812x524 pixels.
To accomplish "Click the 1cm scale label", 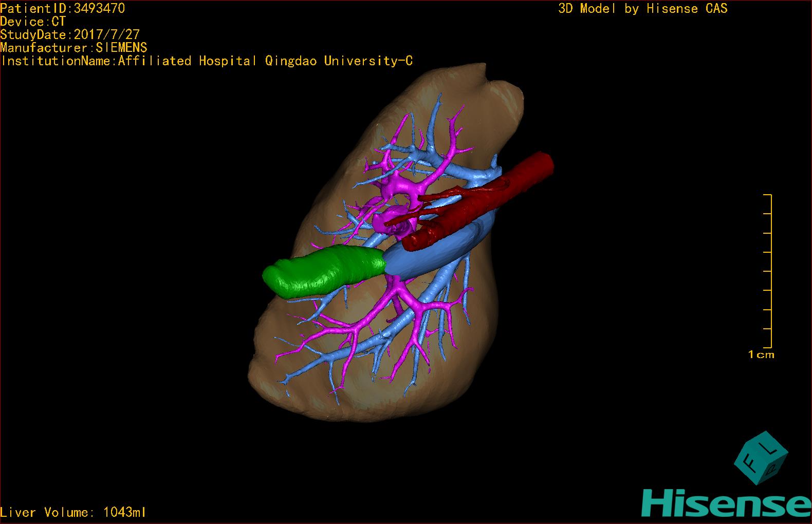I will coord(761,354).
